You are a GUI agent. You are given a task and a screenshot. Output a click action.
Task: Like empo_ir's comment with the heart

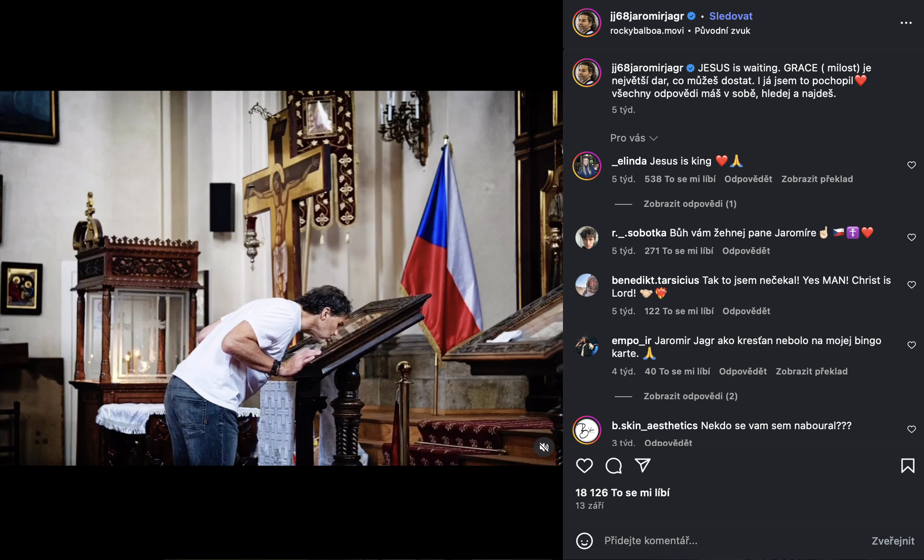(912, 345)
